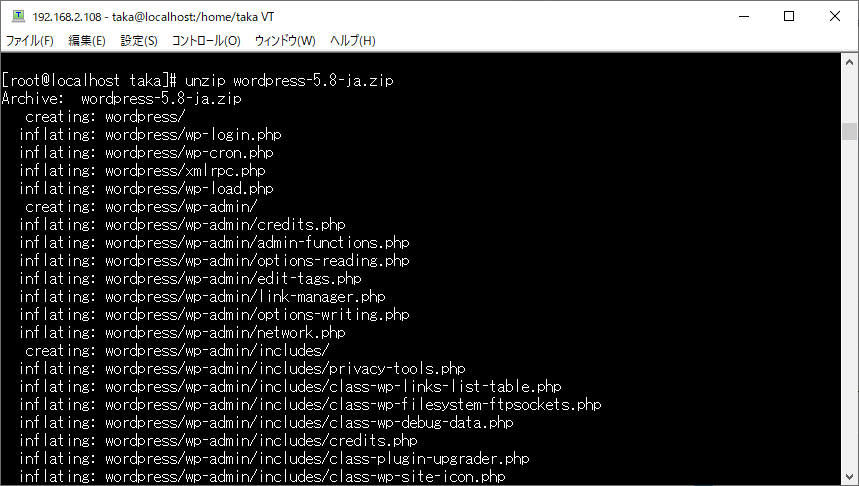Open the ヘルプ(H) menu
The width and height of the screenshot is (859, 486).
tap(352, 41)
